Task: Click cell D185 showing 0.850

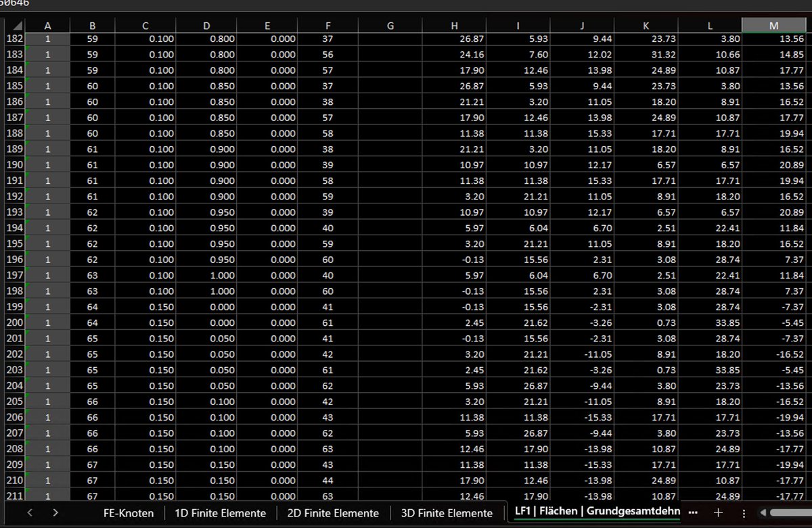Action: tap(206, 87)
